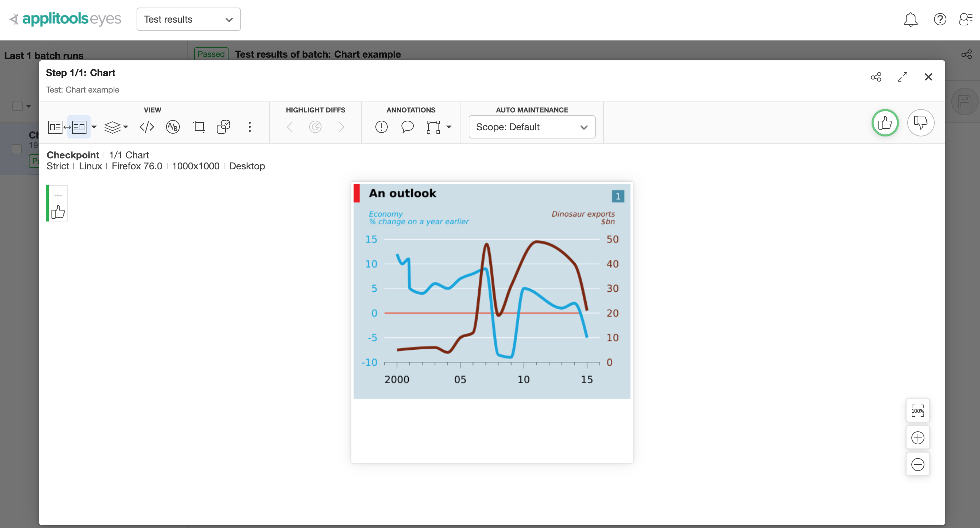The height and width of the screenshot is (528, 980).
Task: Click the chart screenshot image
Action: tap(491, 291)
